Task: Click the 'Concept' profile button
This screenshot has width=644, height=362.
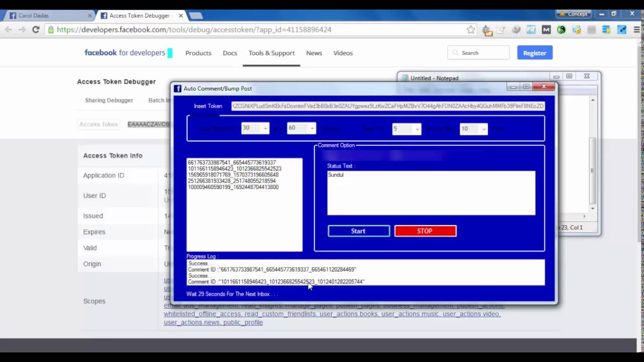Action: [x=573, y=14]
